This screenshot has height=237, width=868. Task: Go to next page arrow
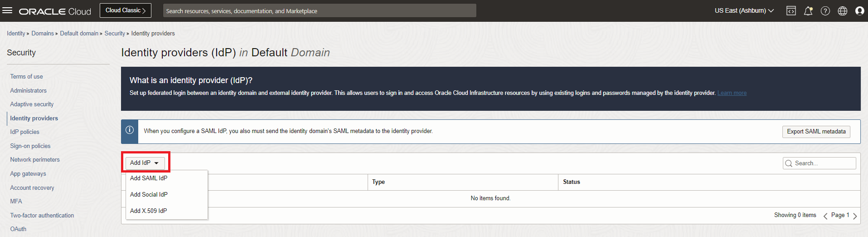tap(855, 216)
